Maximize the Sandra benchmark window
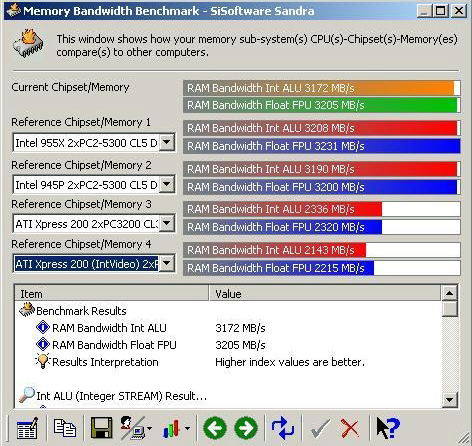 pyautogui.click(x=441, y=11)
